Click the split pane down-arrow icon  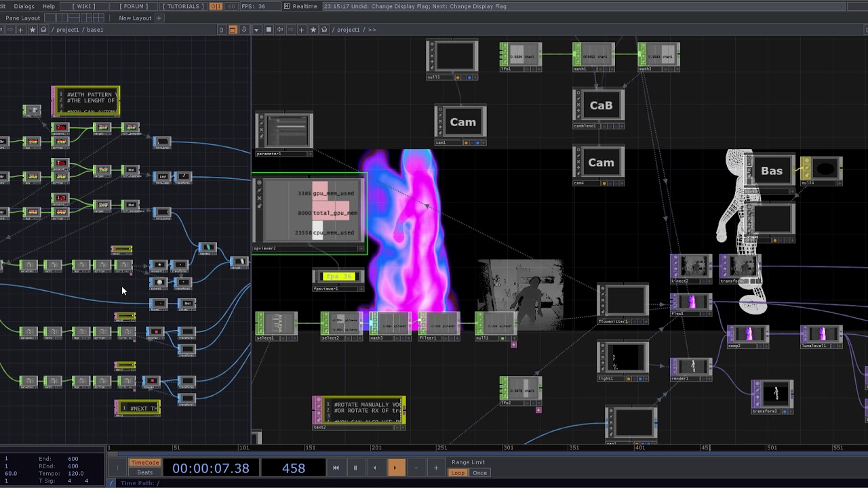pyautogui.click(x=243, y=30)
